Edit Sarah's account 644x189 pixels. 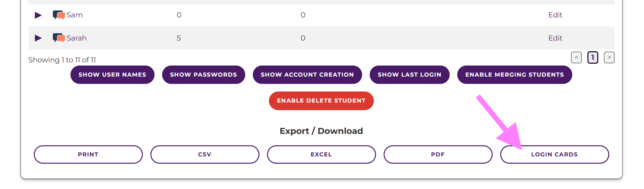click(x=555, y=38)
